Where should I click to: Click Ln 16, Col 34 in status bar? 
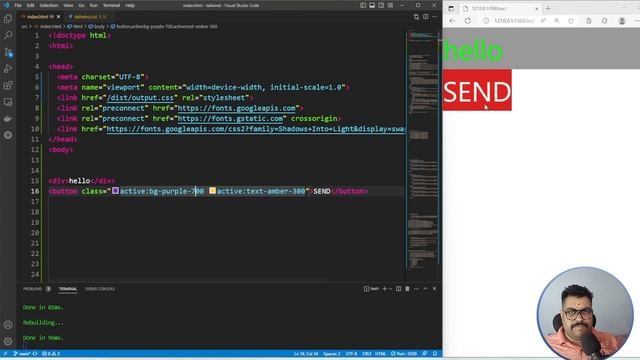[306, 354]
